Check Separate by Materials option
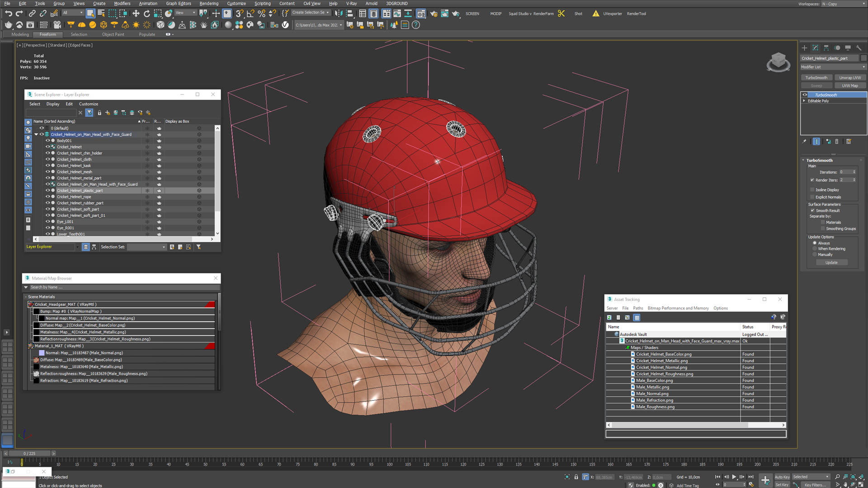Image resolution: width=868 pixels, height=488 pixels. tap(823, 222)
